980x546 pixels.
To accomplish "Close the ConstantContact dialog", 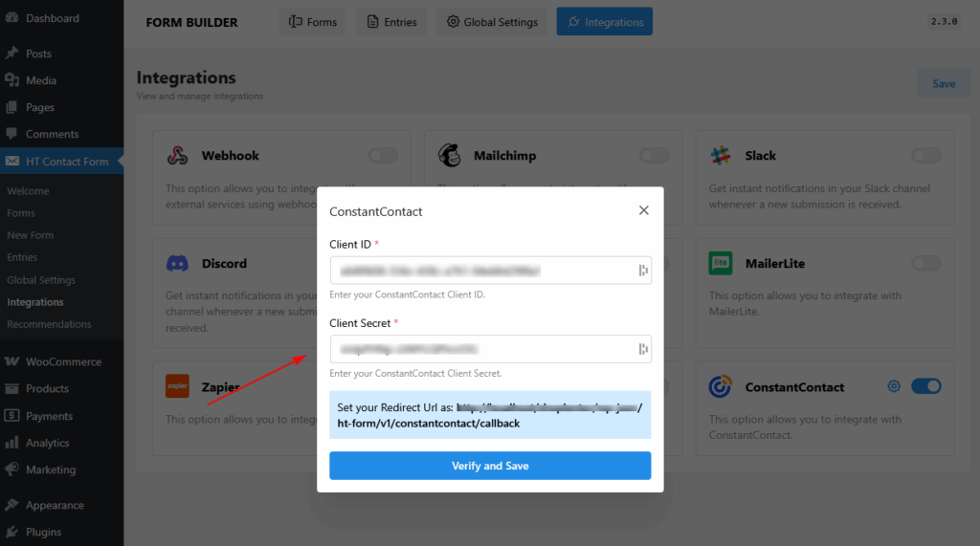I will (x=643, y=210).
